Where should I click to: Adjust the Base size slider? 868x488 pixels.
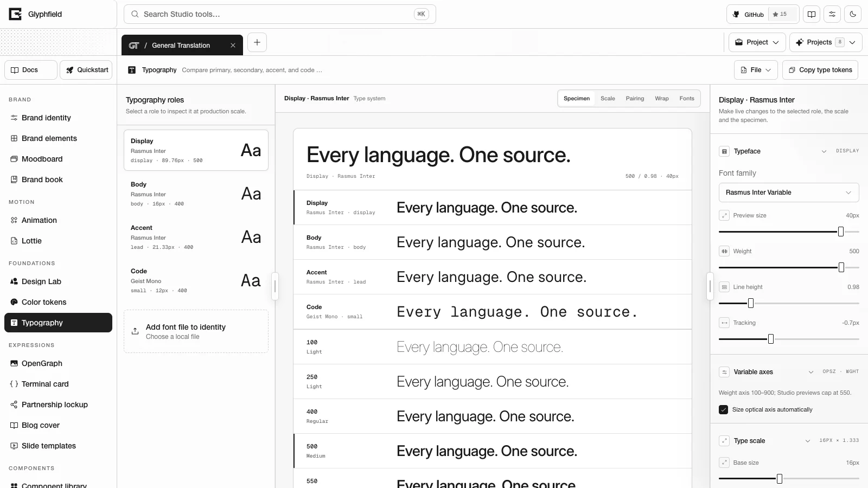789,479
